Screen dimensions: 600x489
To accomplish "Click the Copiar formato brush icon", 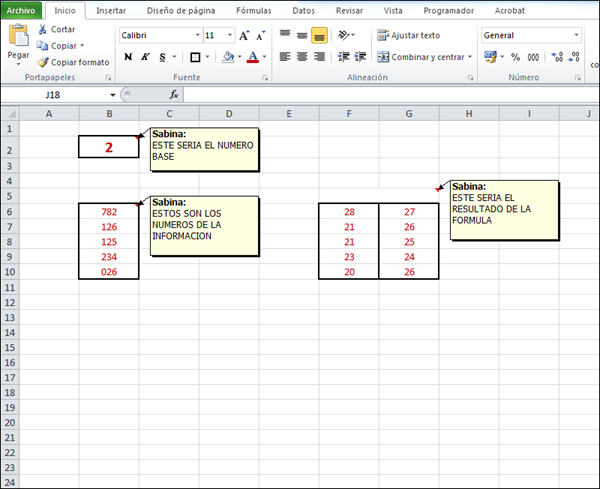I will tap(42, 62).
